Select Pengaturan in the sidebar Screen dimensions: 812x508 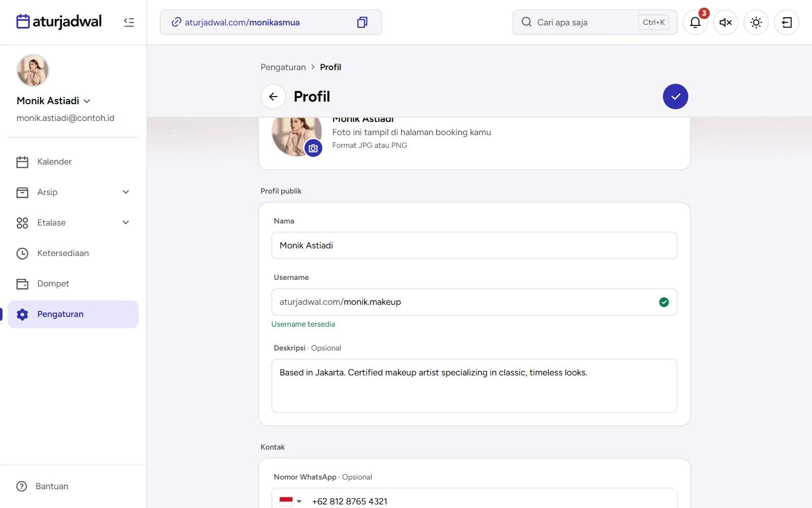tap(73, 314)
